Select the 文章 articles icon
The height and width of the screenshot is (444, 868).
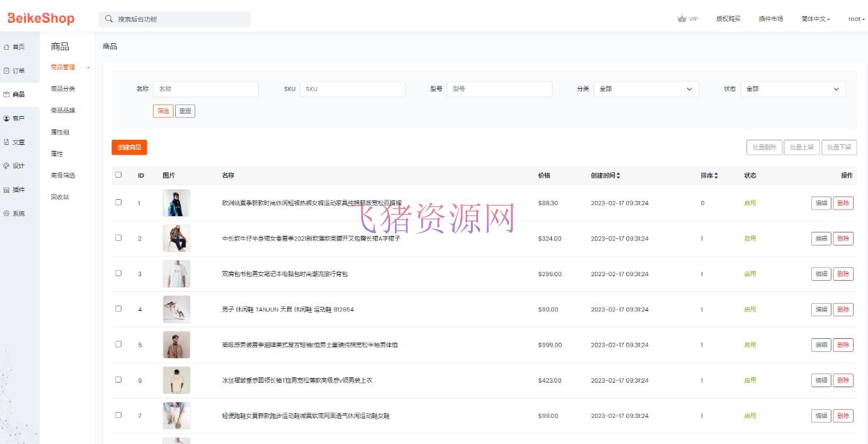tap(7, 142)
